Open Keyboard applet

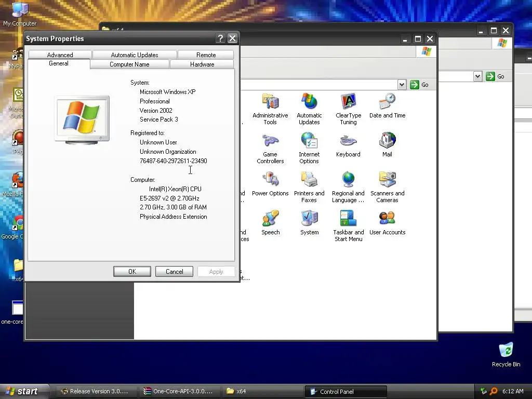[x=348, y=145]
